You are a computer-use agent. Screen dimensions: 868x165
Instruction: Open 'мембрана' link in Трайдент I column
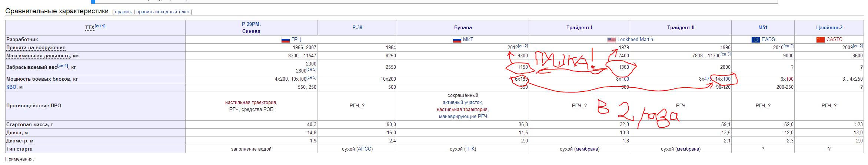(x=586, y=149)
